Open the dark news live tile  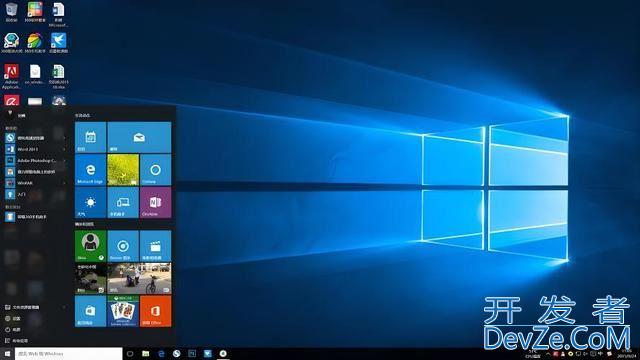pos(90,279)
